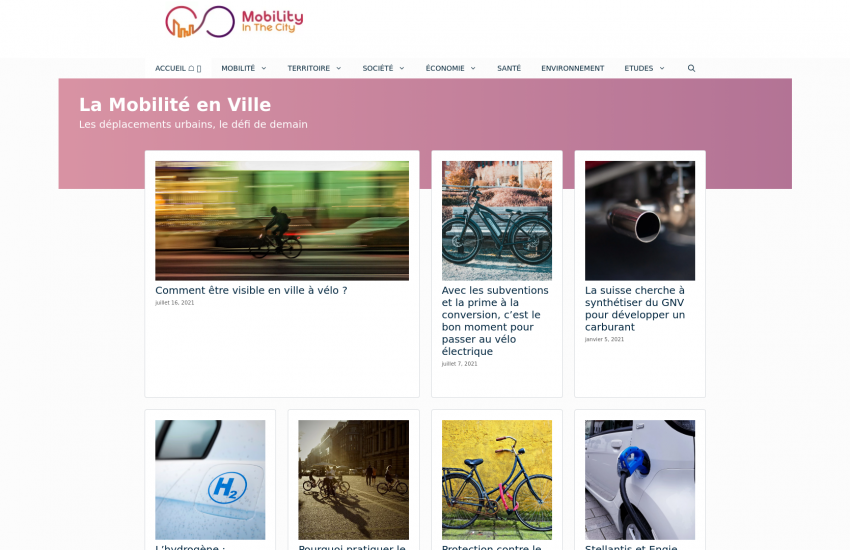
Task: Open the electric car charging plug thumbnail
Action: pos(640,480)
